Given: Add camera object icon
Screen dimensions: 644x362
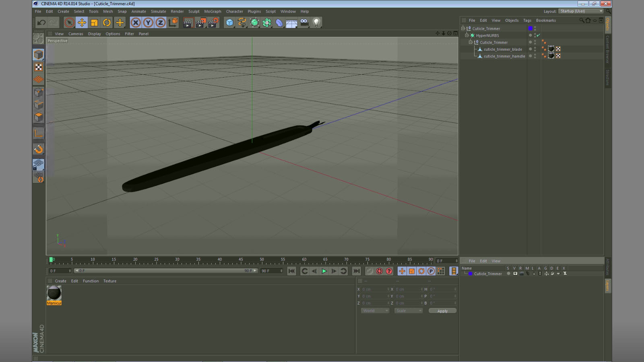Looking at the screenshot, I should 304,23.
